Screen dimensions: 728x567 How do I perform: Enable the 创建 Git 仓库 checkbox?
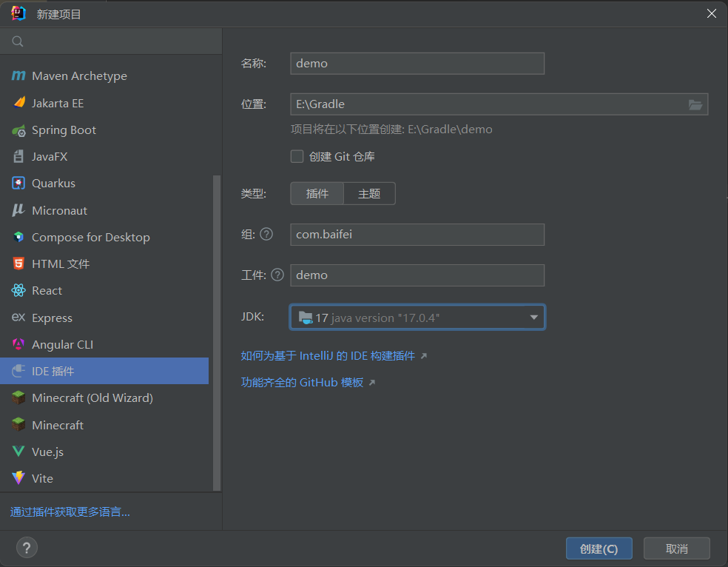coord(297,156)
